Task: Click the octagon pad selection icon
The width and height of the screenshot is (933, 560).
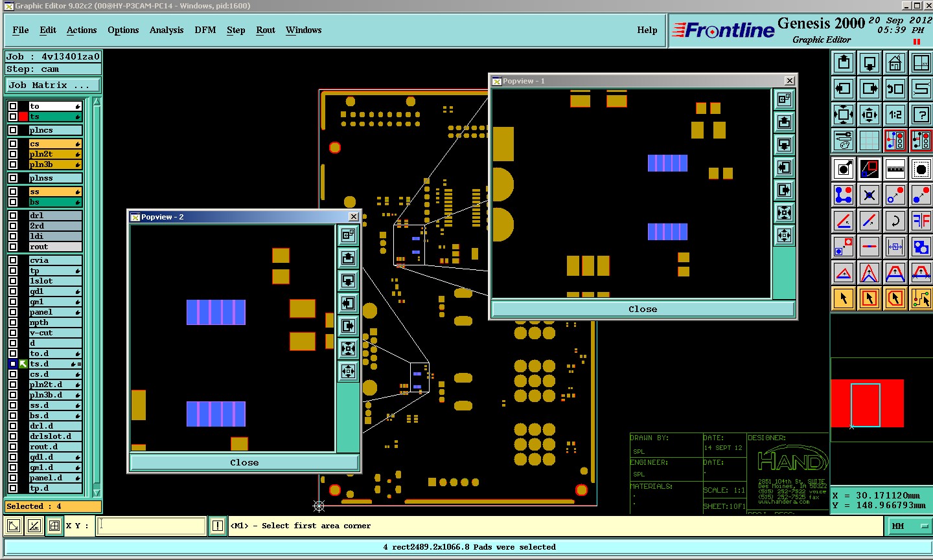Action: 921,169
